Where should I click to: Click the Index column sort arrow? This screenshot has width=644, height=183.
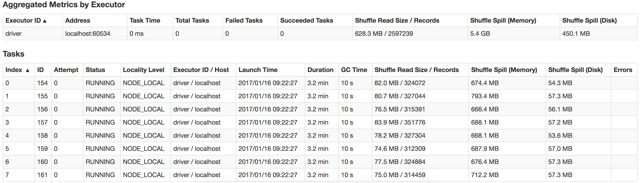[27, 70]
